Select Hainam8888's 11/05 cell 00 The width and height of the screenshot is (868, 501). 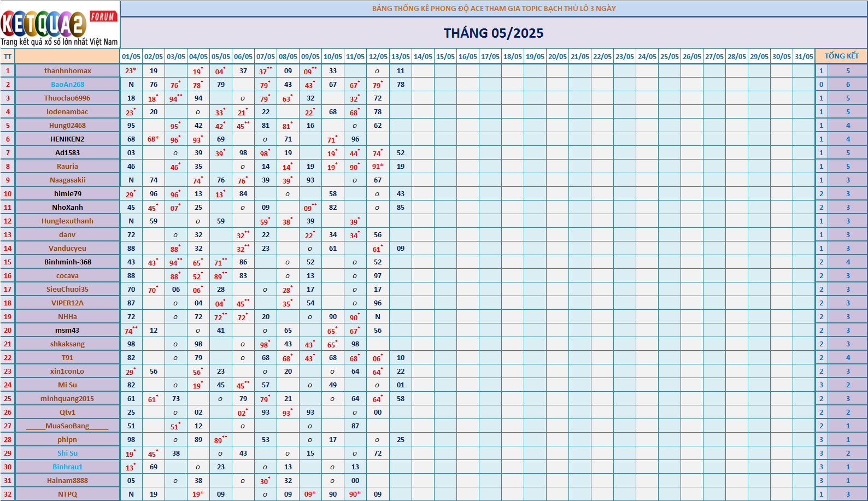click(355, 480)
